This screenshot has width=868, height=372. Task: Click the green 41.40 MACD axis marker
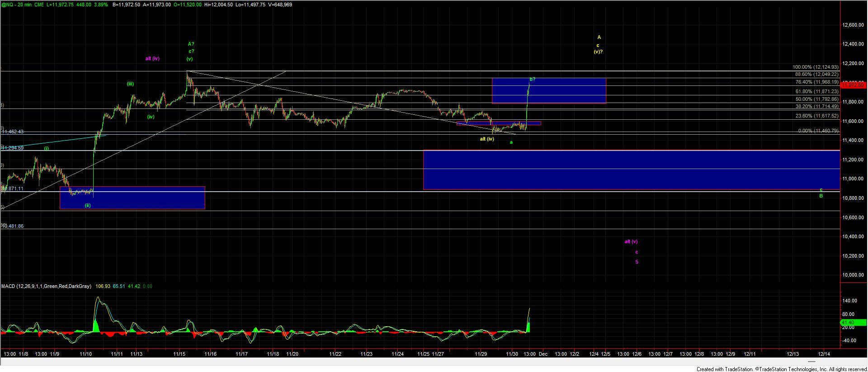(x=852, y=322)
